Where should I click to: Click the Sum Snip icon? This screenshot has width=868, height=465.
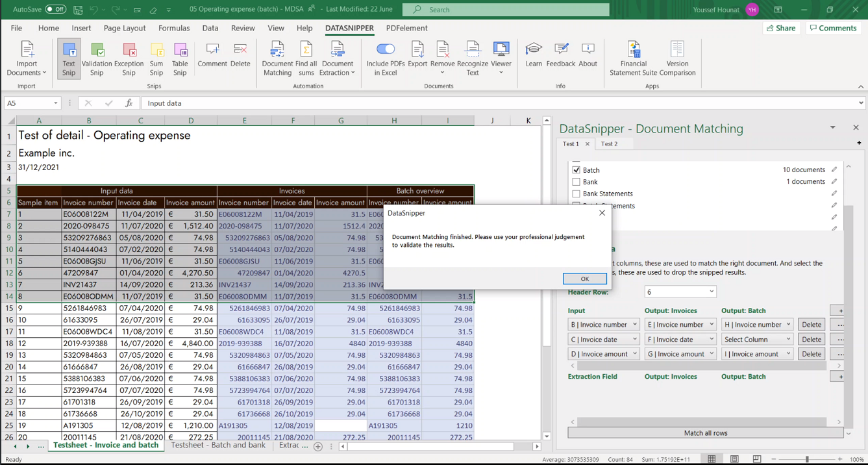[156, 58]
